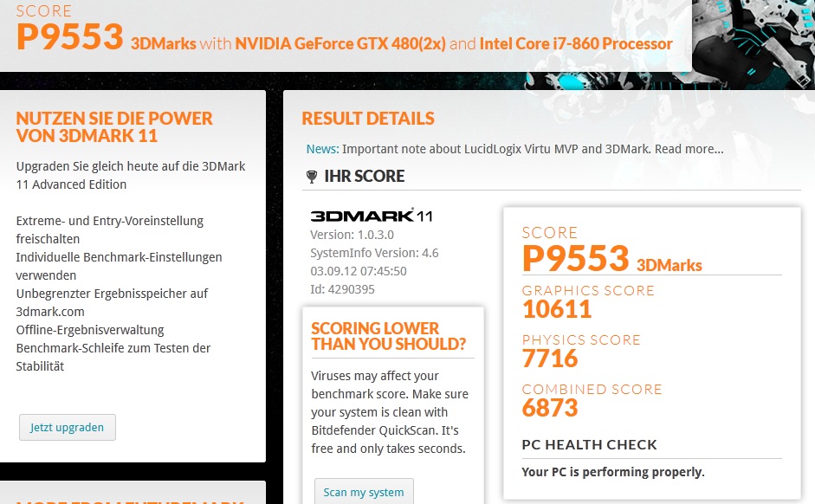Click the P9553 score in the score card
Screen dimensions: 815x504
click(x=575, y=258)
